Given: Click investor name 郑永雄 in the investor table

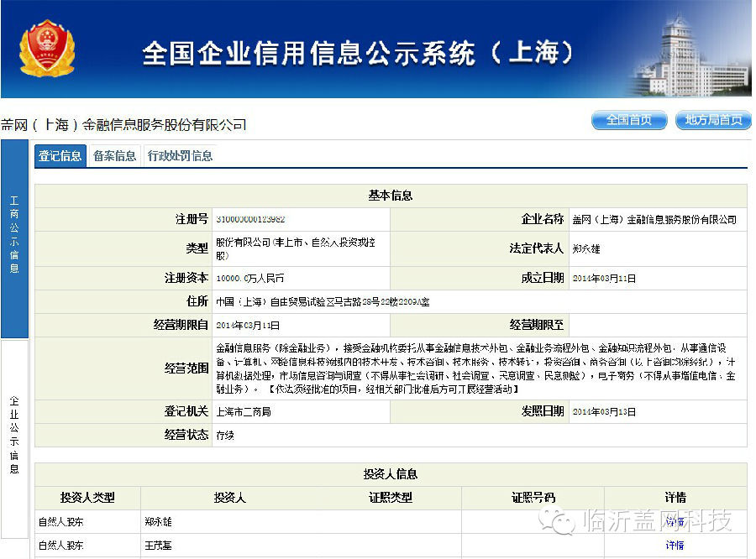Looking at the screenshot, I should pyautogui.click(x=158, y=521).
